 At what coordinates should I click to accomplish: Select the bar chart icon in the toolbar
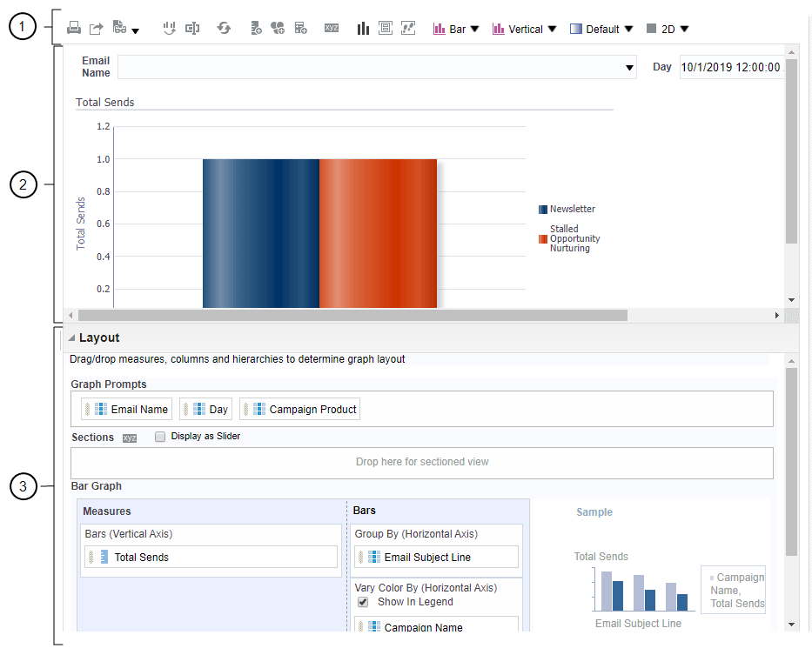pos(363,28)
